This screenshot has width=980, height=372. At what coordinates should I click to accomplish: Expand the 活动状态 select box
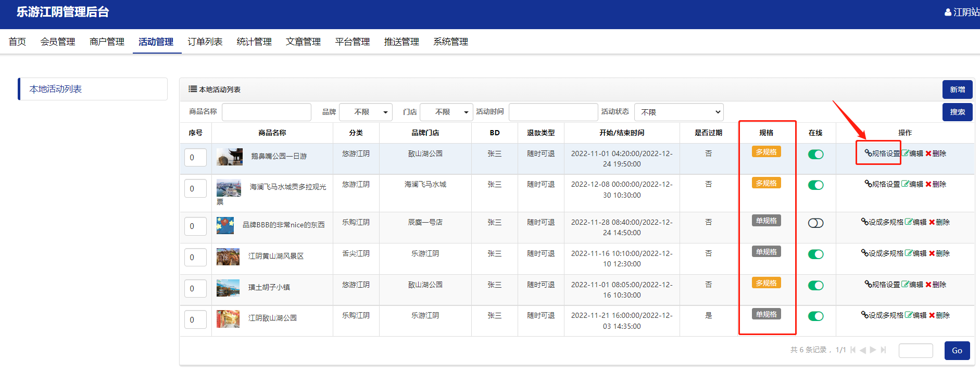click(679, 112)
